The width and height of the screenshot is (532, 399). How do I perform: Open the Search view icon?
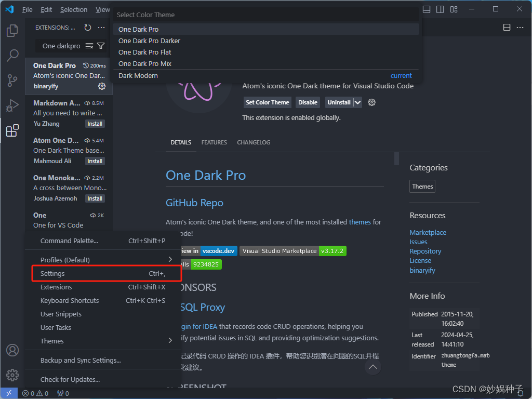point(12,55)
